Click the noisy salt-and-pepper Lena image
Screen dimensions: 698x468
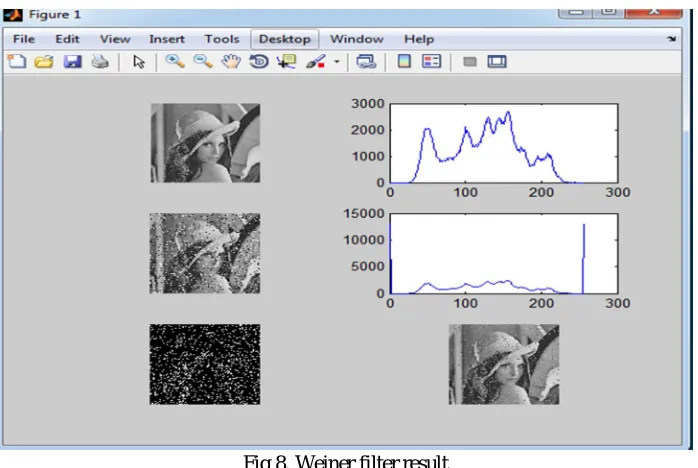click(x=205, y=253)
